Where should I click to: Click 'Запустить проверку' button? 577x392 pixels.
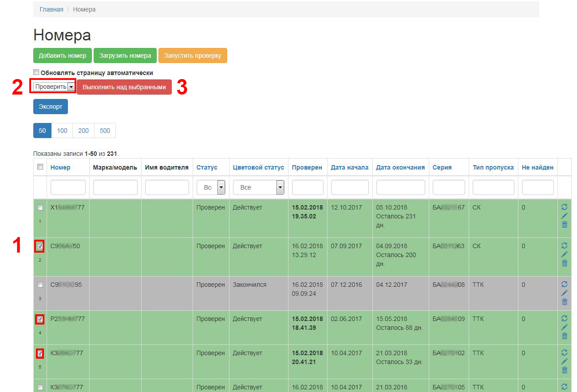(x=193, y=55)
